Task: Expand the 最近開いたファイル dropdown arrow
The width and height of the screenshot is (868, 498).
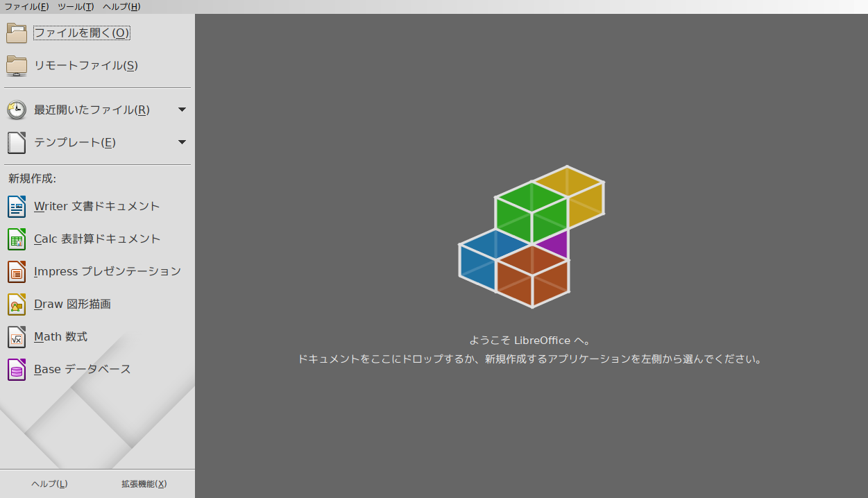Action: point(182,110)
